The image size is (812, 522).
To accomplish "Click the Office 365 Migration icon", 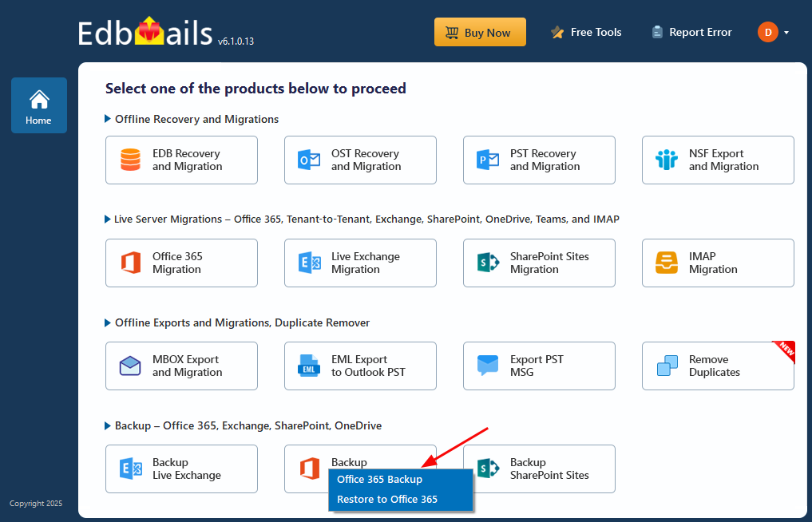I will click(130, 263).
